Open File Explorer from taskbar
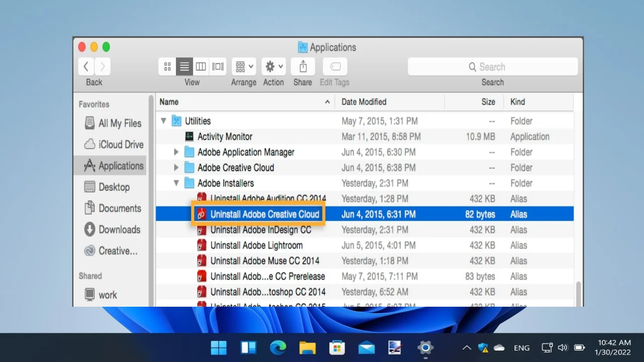This screenshot has height=362, width=644. click(x=307, y=347)
